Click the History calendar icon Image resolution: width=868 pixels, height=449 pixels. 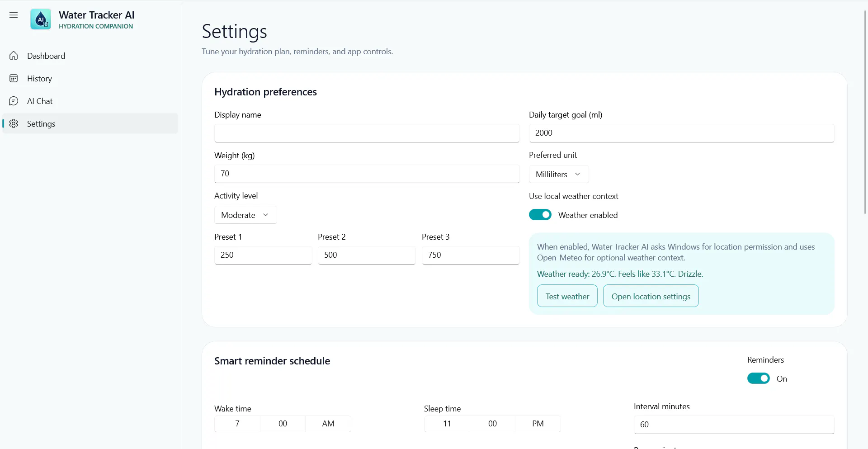click(x=14, y=78)
